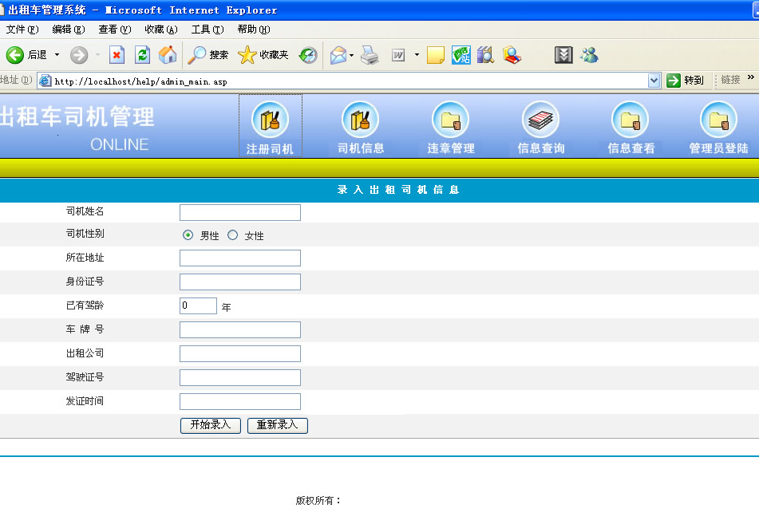759x532 pixels.
Task: Click the IE Forward arrow button
Action: click(x=79, y=55)
